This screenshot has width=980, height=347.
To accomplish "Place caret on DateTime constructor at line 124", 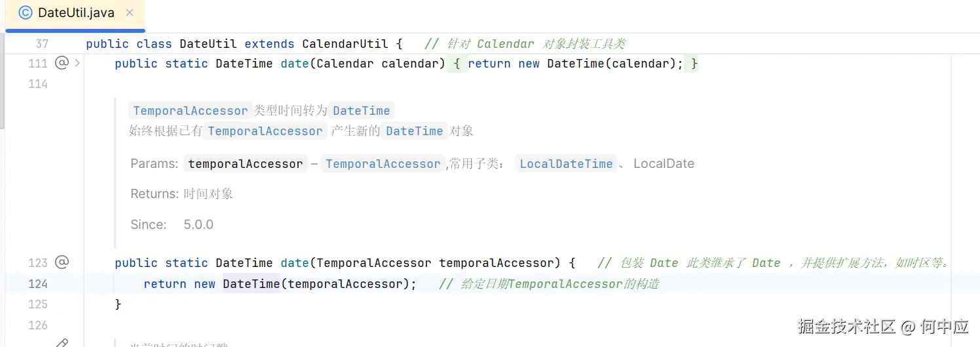I will (x=251, y=284).
